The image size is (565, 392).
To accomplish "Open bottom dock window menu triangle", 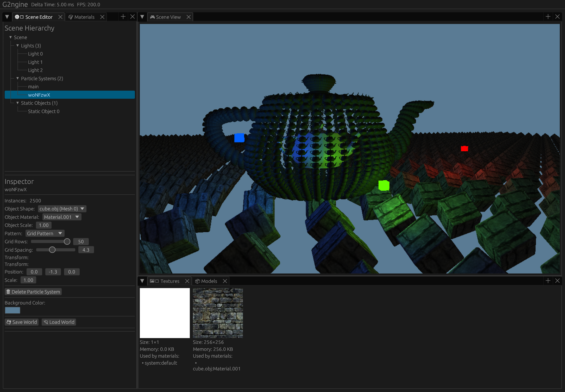I will point(142,281).
